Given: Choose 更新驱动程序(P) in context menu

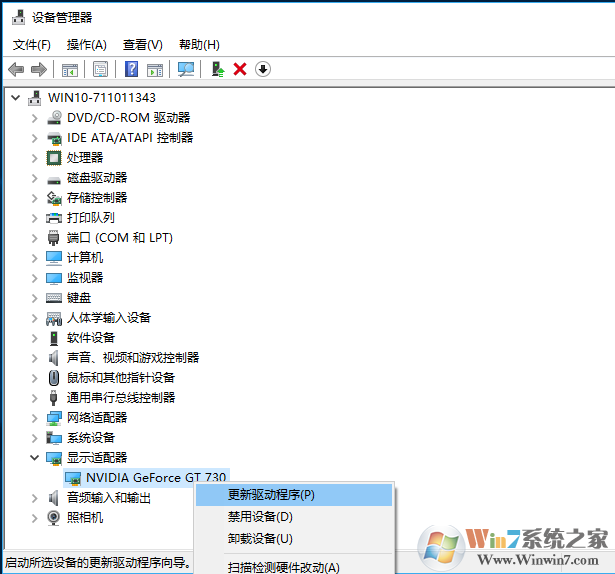Looking at the screenshot, I should point(294,495).
